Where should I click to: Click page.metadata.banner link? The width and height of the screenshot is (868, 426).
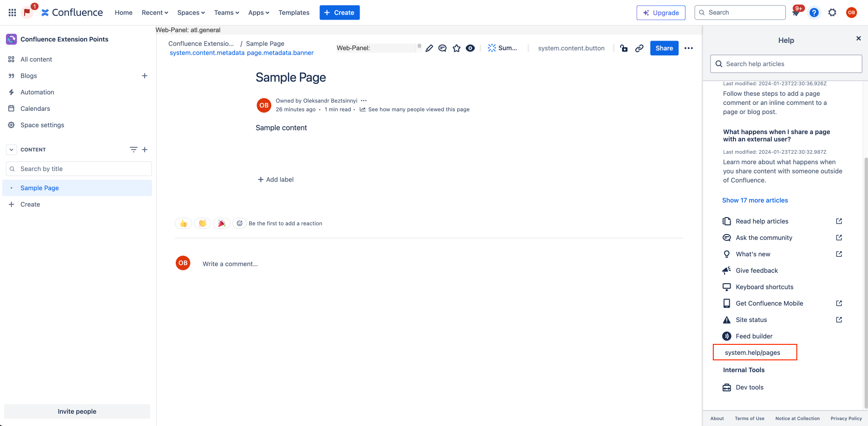[x=280, y=53]
